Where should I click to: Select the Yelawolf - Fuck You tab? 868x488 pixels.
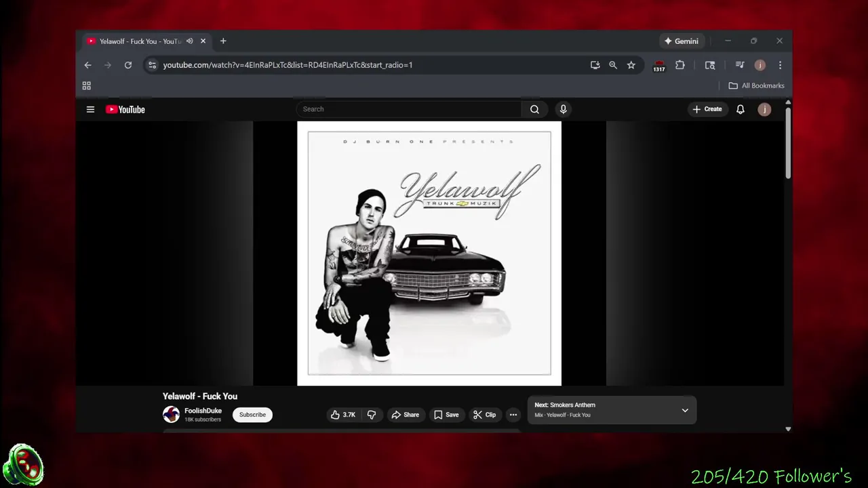click(x=140, y=41)
